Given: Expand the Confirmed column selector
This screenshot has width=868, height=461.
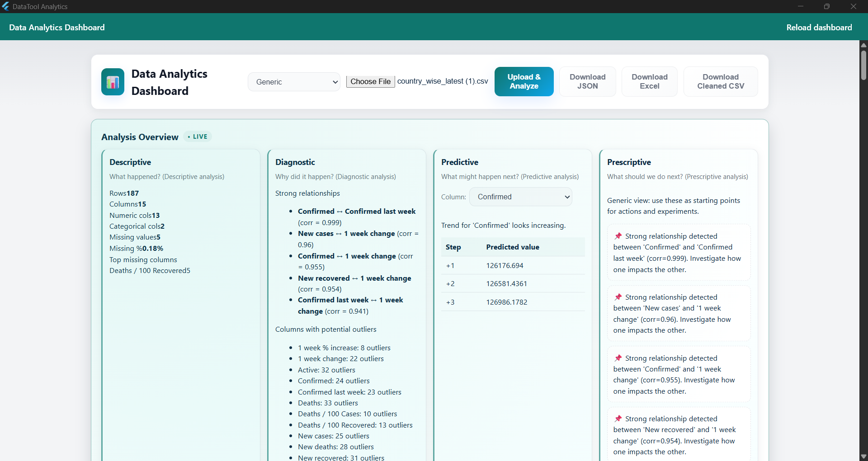Looking at the screenshot, I should (x=521, y=197).
